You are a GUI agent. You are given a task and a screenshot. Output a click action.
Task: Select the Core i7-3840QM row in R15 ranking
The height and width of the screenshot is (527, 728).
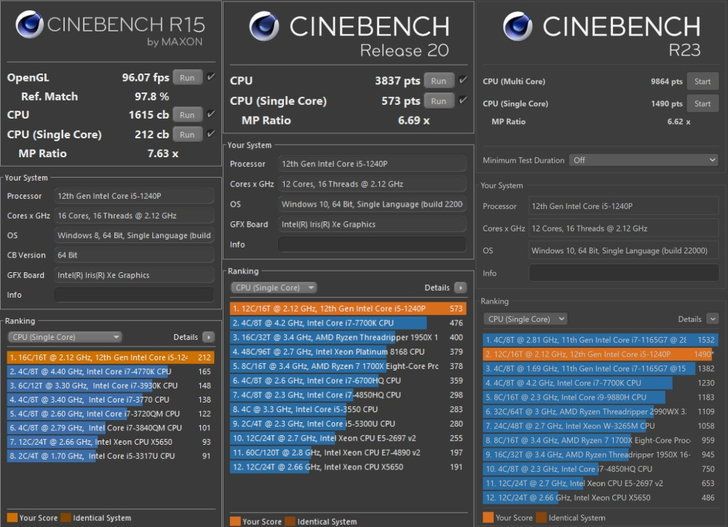[110, 428]
